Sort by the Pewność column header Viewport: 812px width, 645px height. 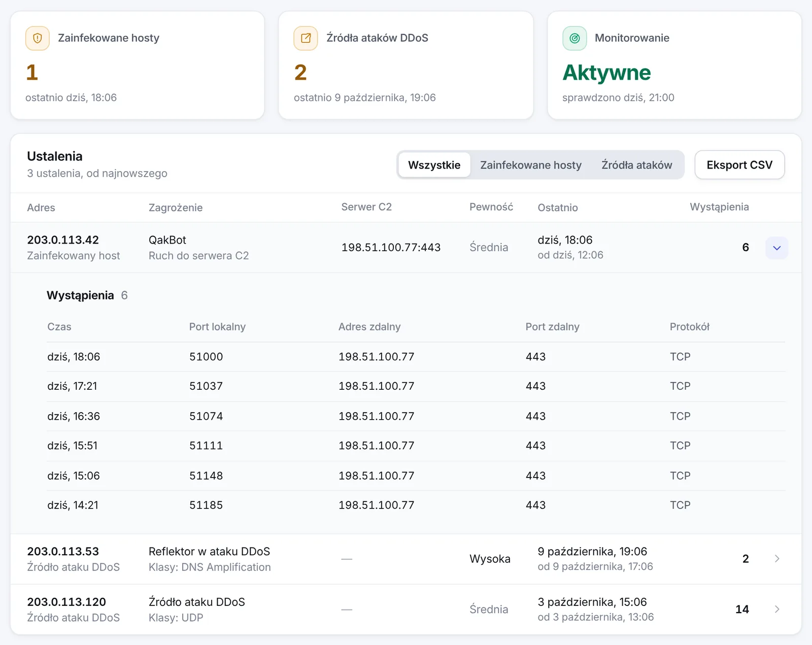pyautogui.click(x=491, y=207)
